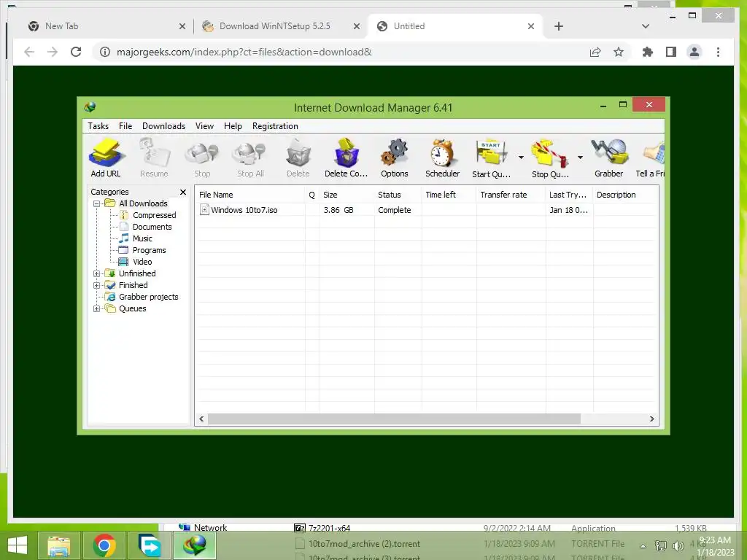Expand the Unfinished tree node
The width and height of the screenshot is (747, 560).
pyautogui.click(x=97, y=274)
